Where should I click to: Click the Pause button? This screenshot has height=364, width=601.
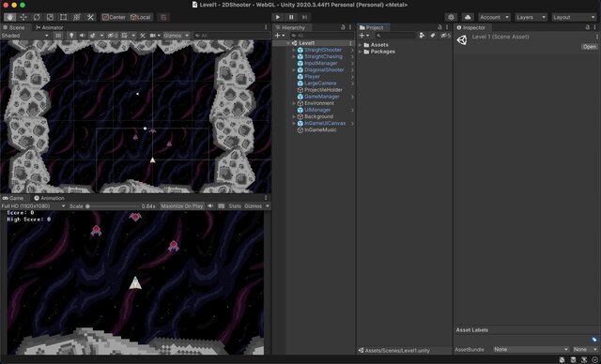(291, 17)
